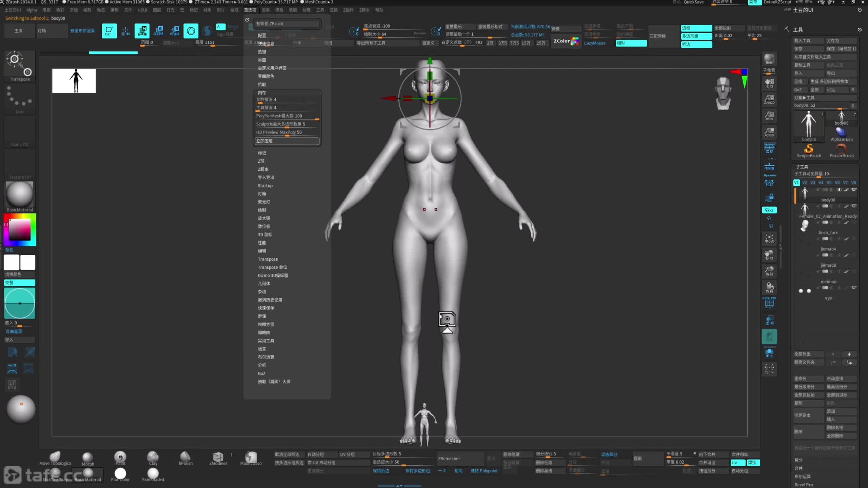The height and width of the screenshot is (488, 868).
Task: Click the 初始化 ZBrush button
Action: point(287,24)
